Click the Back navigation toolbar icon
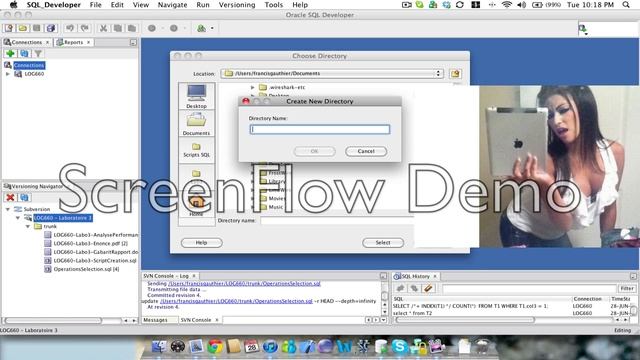This screenshot has height=360, width=640. [152, 28]
